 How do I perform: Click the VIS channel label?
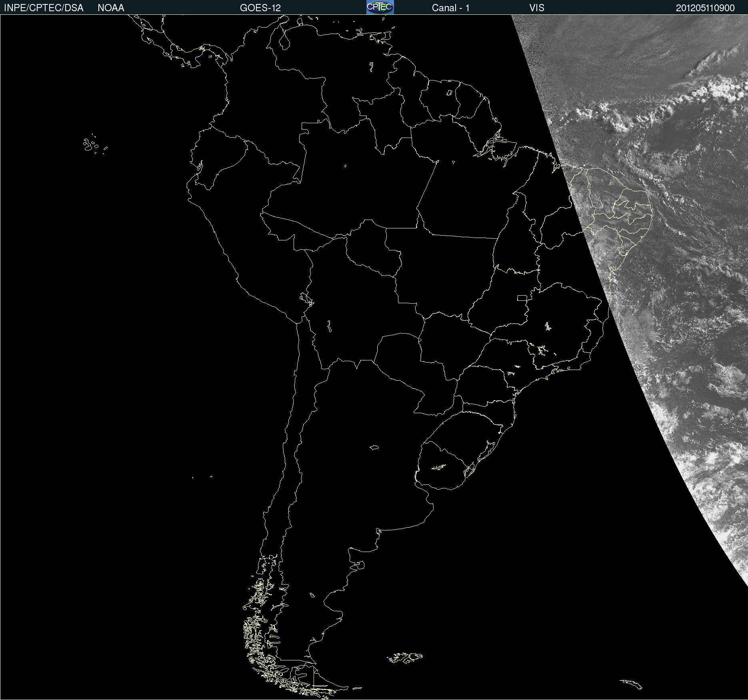537,8
